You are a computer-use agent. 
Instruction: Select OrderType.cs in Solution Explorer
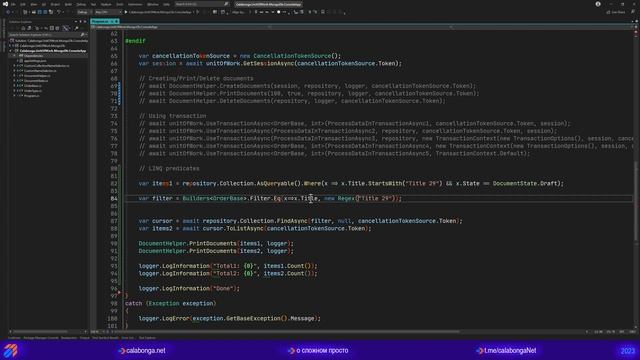point(33,91)
